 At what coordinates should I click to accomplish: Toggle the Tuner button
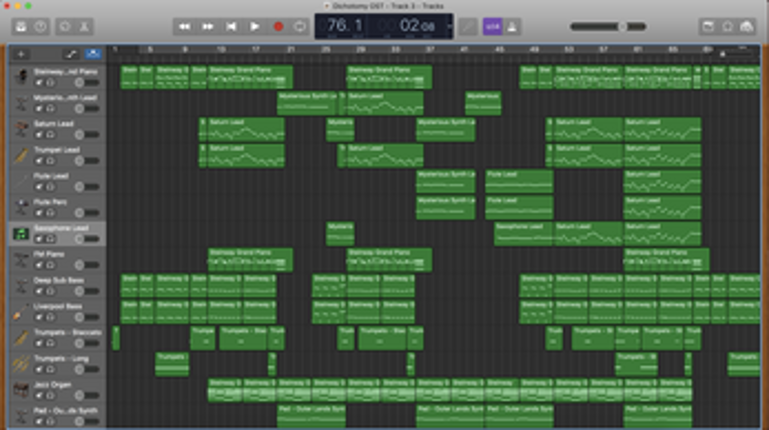[468, 26]
